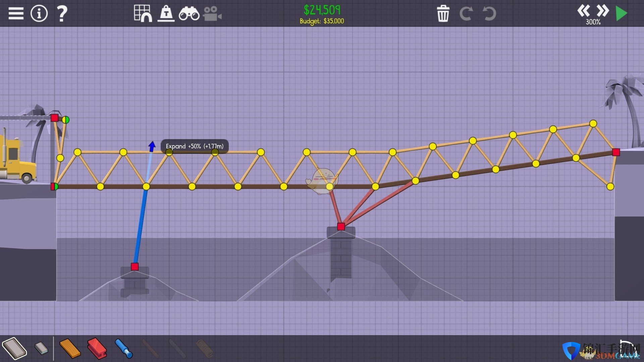Click the Expand +50% tooltip label

click(195, 146)
